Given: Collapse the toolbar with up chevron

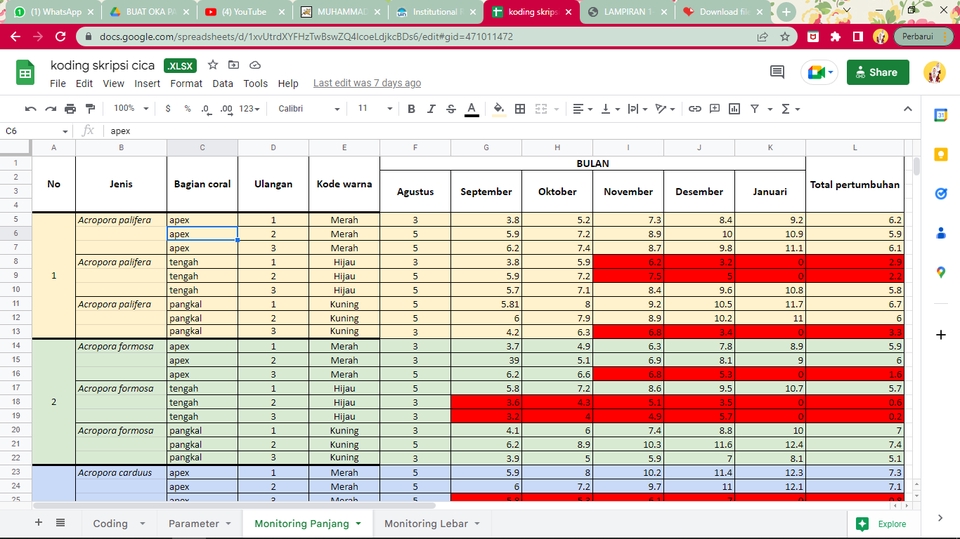Looking at the screenshot, I should pyautogui.click(x=907, y=109).
